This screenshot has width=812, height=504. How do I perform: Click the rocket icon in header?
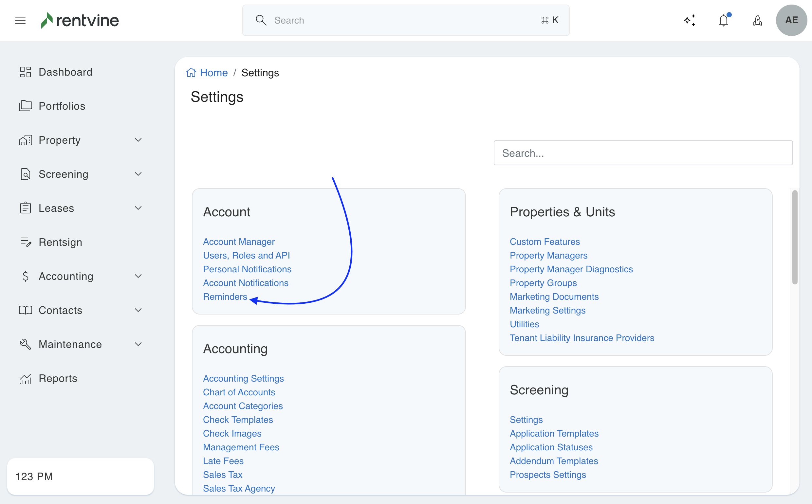[x=757, y=20]
